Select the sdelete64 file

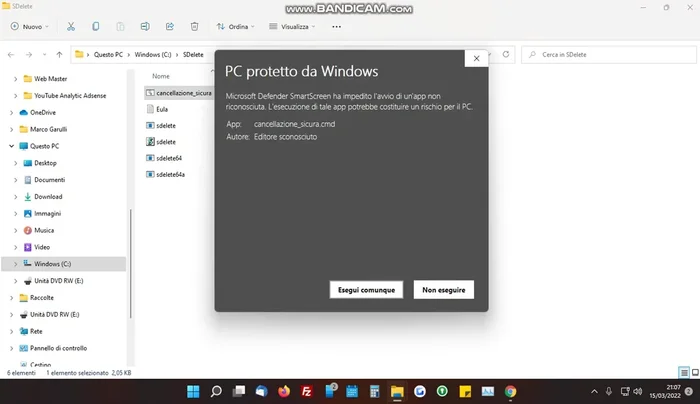(x=164, y=158)
